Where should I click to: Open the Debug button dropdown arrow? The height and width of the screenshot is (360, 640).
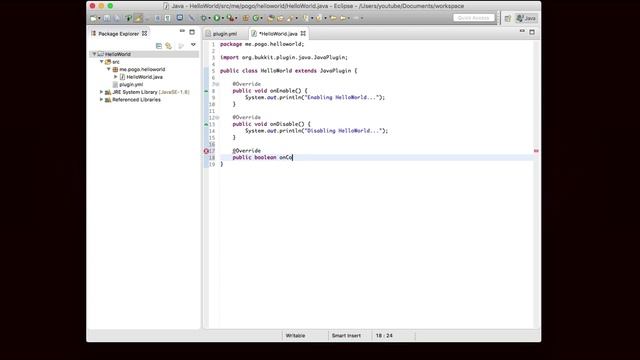(x=209, y=18)
